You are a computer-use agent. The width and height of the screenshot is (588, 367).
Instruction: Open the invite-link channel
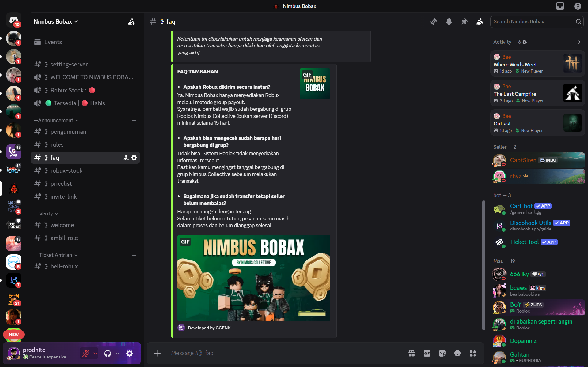(85, 197)
